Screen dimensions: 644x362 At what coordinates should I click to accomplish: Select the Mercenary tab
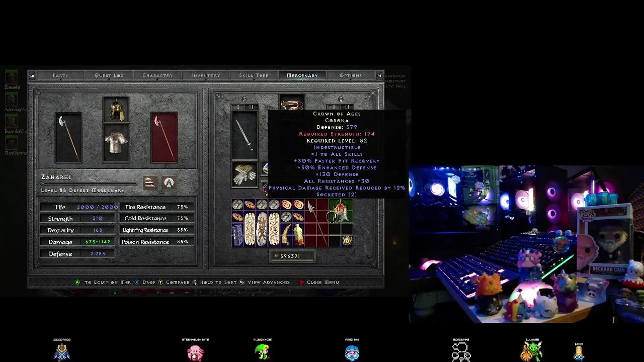point(302,75)
